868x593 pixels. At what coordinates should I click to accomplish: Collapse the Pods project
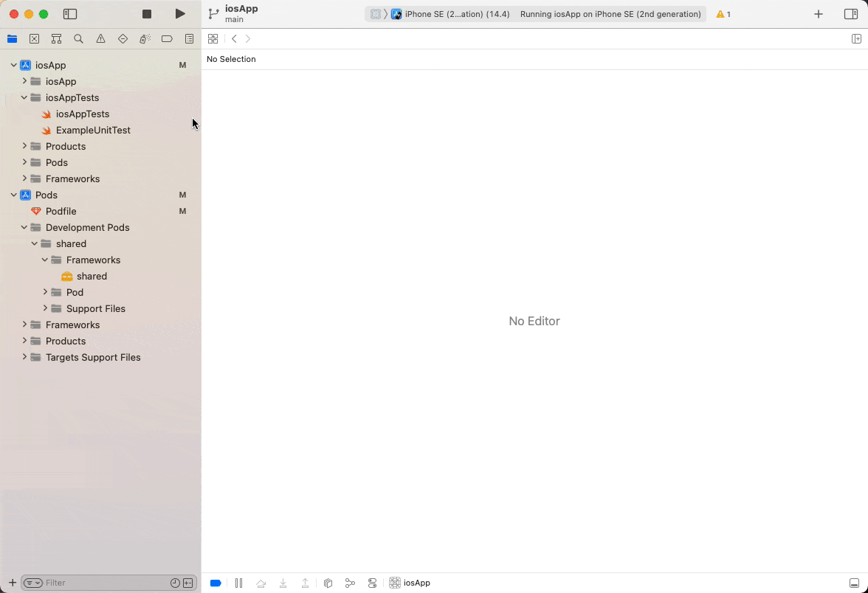point(14,195)
